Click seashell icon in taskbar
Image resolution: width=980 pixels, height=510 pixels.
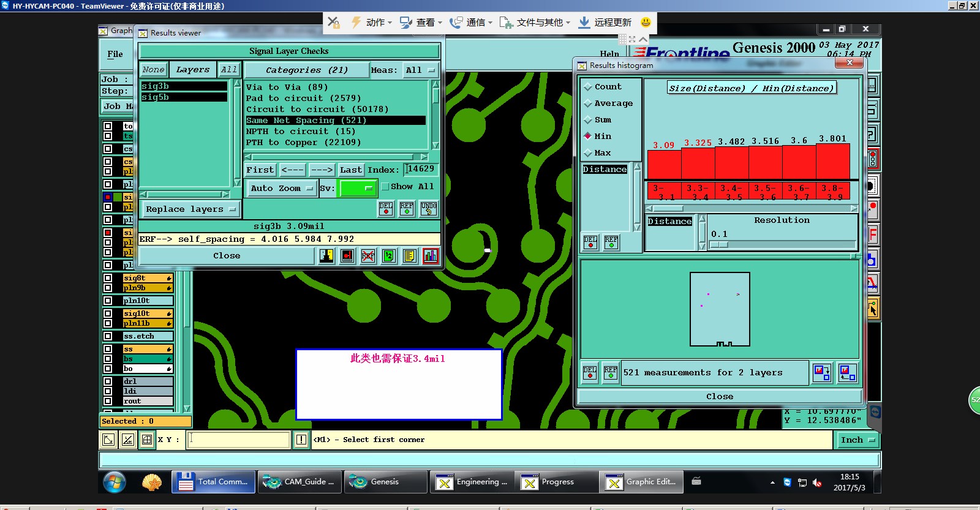[x=152, y=482]
